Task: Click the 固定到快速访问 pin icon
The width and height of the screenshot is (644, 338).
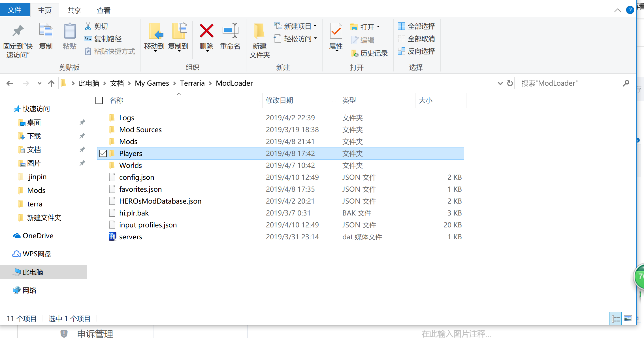Action: 18,31
